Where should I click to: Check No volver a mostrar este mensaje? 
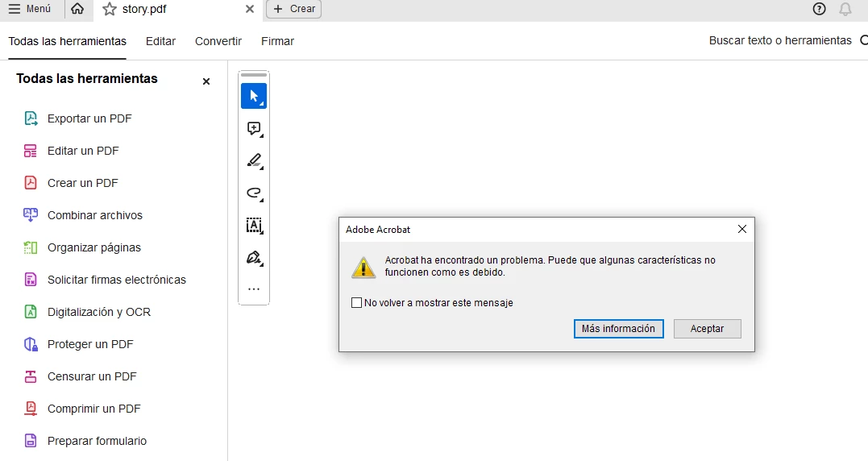click(x=356, y=303)
